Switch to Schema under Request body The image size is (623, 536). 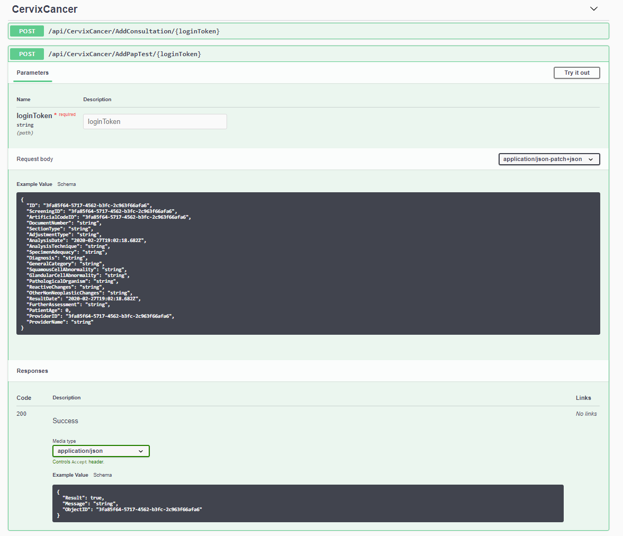(67, 184)
